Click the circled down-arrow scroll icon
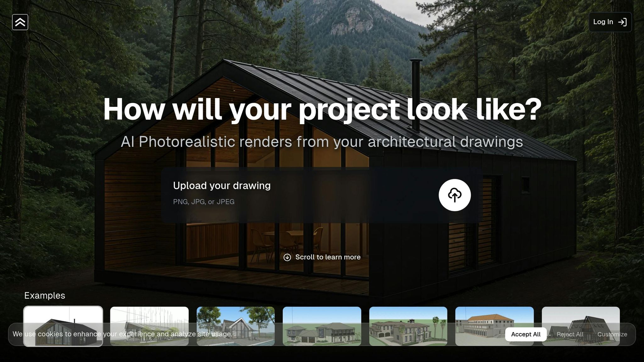This screenshot has height=362, width=644. 287,257
